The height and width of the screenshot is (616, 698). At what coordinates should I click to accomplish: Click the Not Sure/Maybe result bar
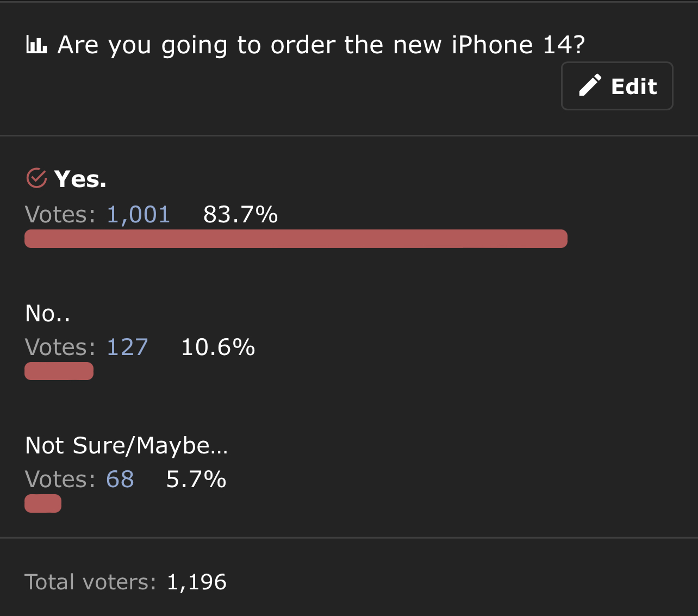pyautogui.click(x=43, y=503)
